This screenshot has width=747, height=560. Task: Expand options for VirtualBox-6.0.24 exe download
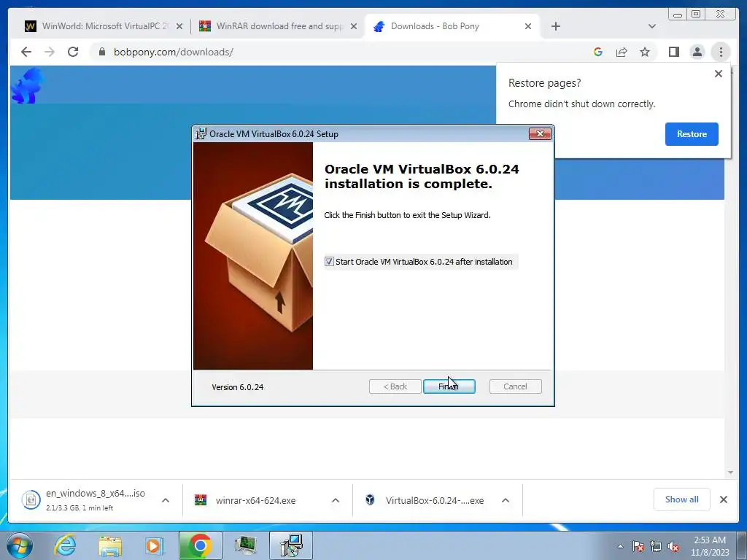[x=506, y=500]
